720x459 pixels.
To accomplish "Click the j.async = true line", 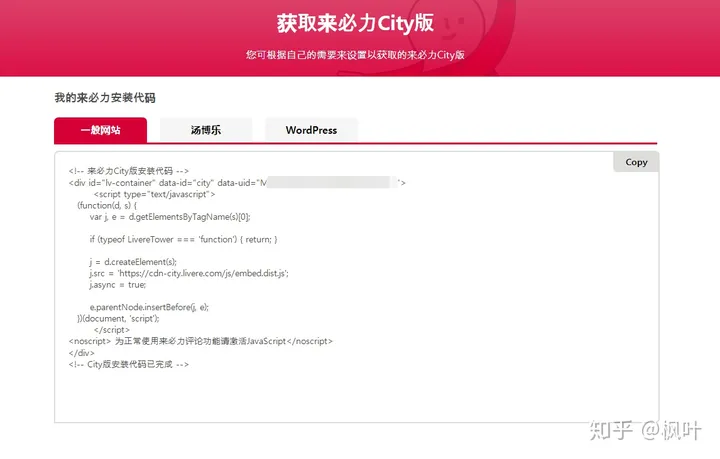I will click(118, 285).
